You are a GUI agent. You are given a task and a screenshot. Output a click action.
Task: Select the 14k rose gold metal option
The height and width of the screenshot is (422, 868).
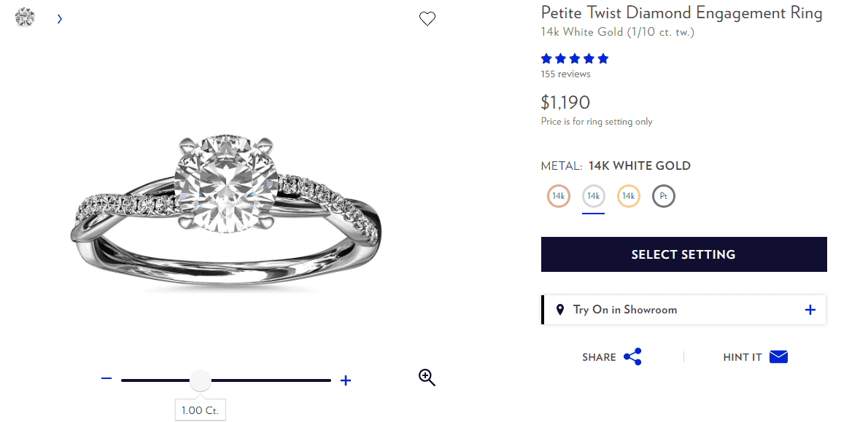click(x=558, y=195)
